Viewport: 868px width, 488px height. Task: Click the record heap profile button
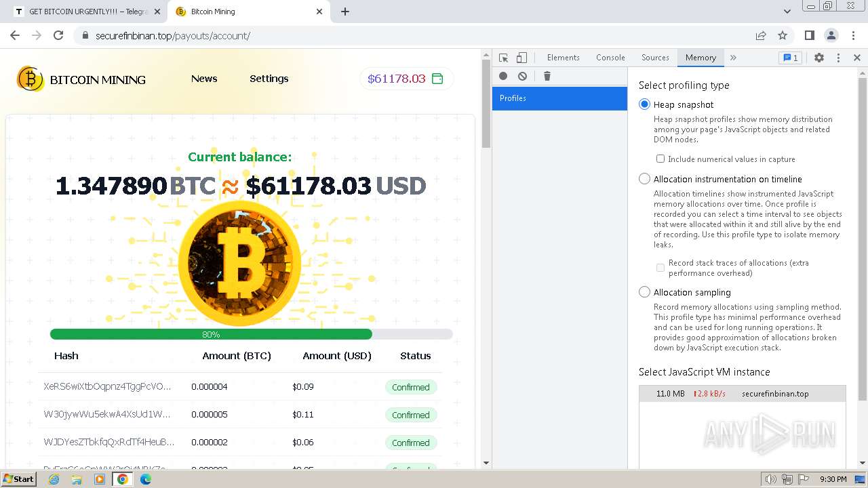tap(503, 76)
